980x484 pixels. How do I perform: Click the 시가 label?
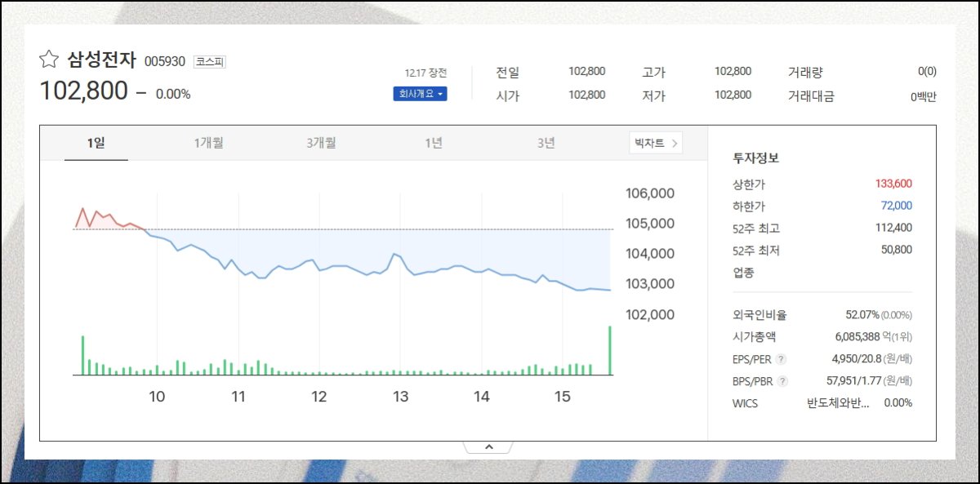[x=507, y=96]
